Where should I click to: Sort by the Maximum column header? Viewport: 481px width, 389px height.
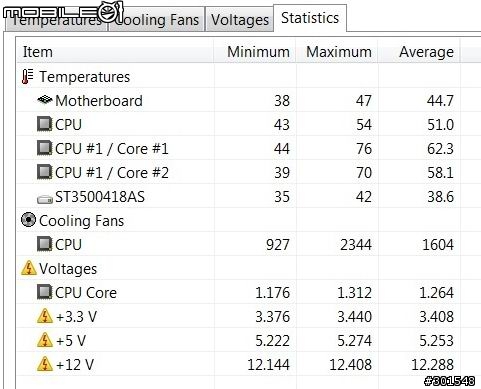(x=337, y=52)
